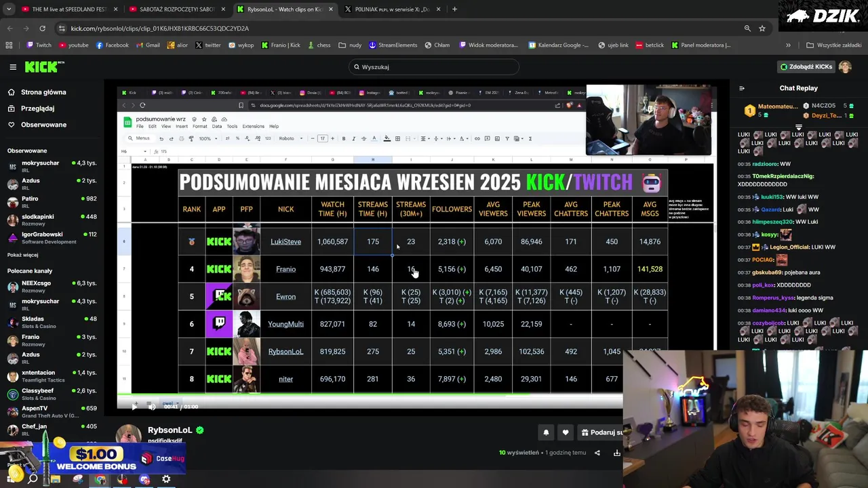The height and width of the screenshot is (488, 868).
Task: Open the user profile avatar menu
Action: click(x=845, y=66)
